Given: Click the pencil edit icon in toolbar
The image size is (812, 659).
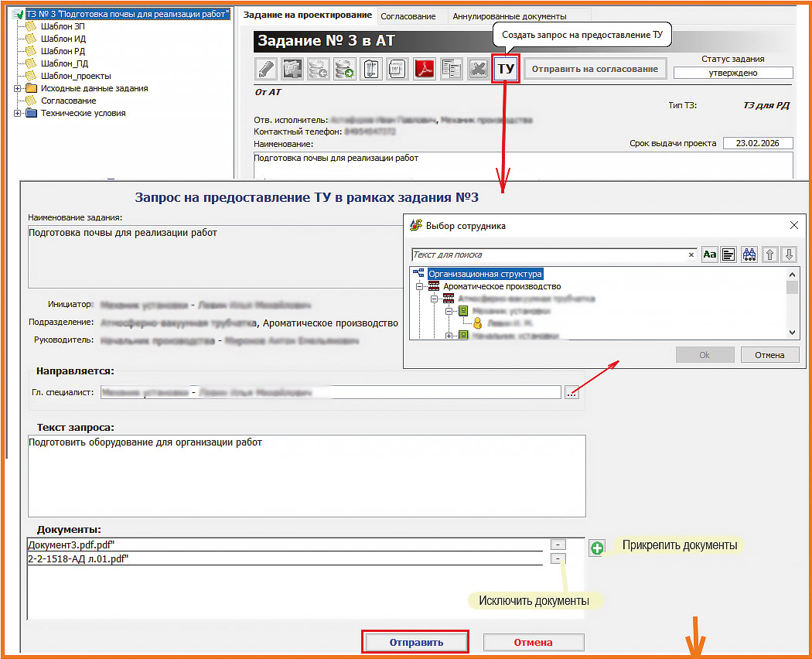Looking at the screenshot, I should click(x=266, y=69).
